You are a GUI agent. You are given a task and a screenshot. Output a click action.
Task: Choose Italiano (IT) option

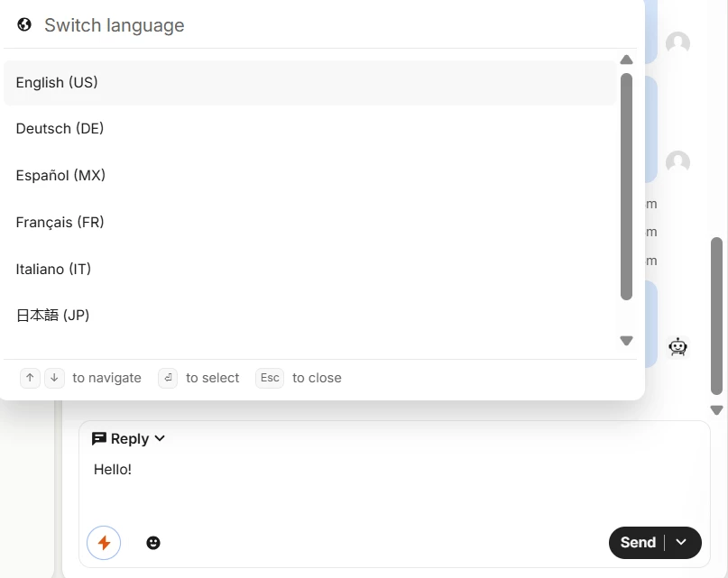309,270
